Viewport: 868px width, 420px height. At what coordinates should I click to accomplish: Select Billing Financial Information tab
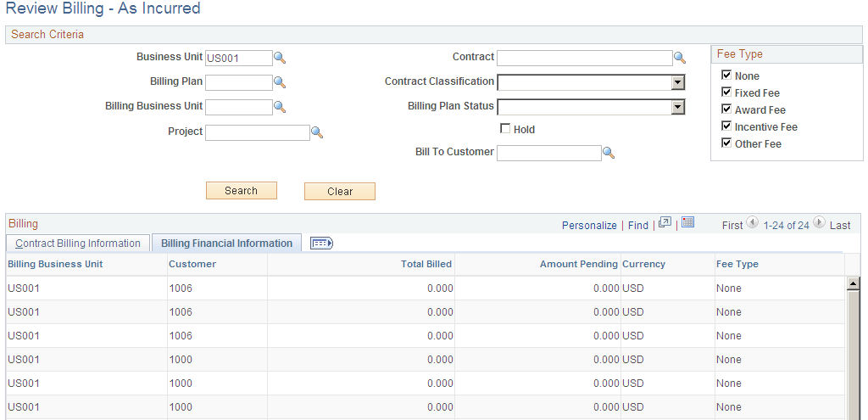[x=226, y=244]
